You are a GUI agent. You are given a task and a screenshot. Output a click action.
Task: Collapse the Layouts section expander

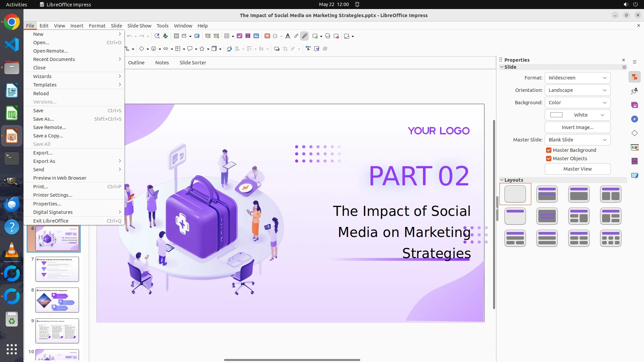(502, 180)
